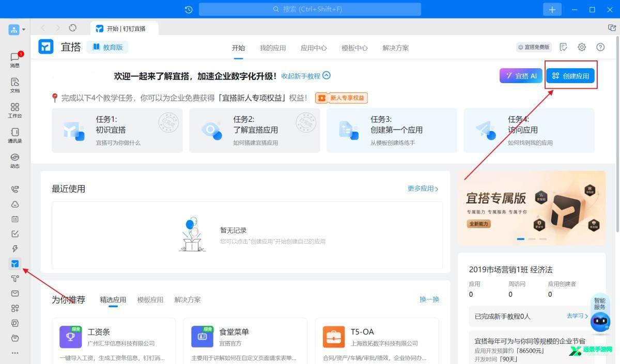Screen dimensions: 620x364
Task: Click the smart service (智能服务) robot
Action: tap(600, 315)
